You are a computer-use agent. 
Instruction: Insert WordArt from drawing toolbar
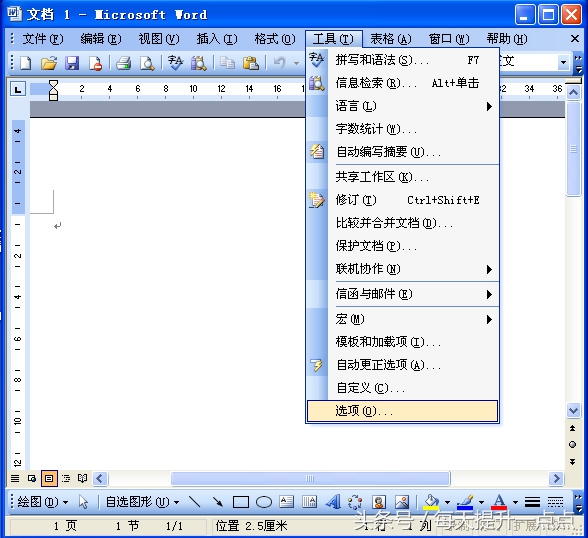pyautogui.click(x=333, y=502)
